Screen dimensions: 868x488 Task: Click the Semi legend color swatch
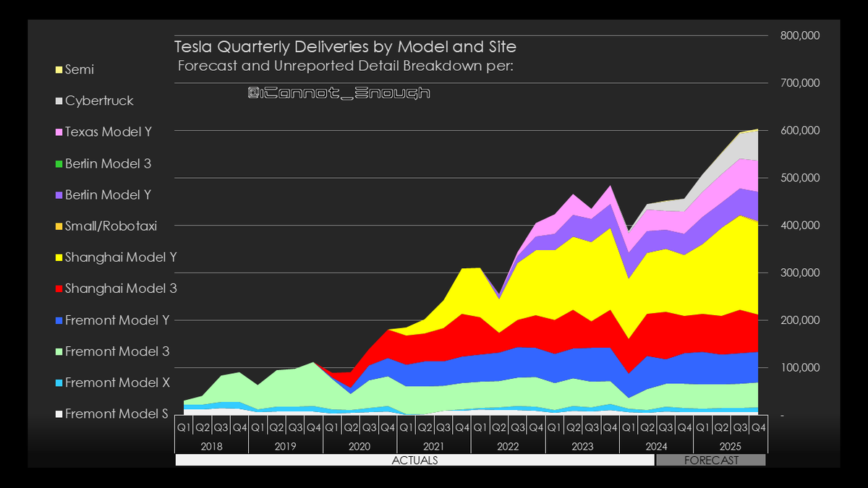(x=59, y=70)
